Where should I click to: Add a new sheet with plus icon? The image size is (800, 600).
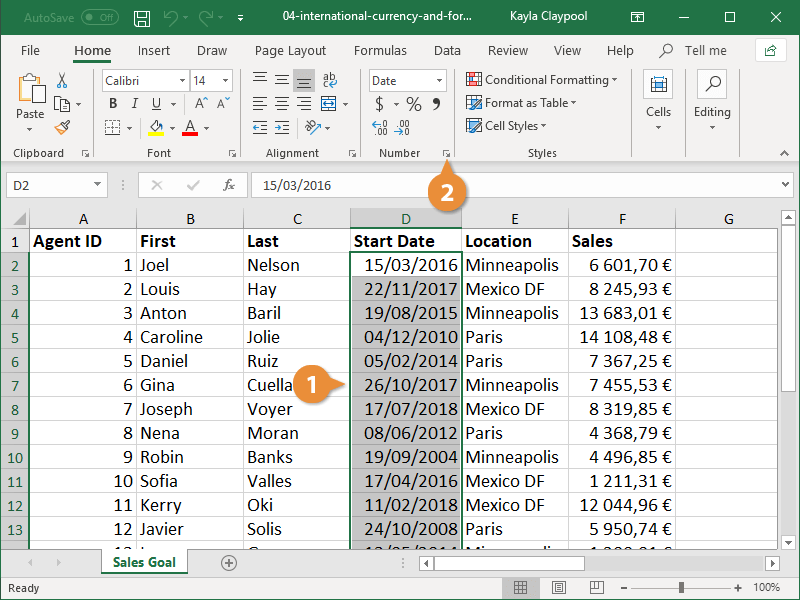click(x=229, y=563)
